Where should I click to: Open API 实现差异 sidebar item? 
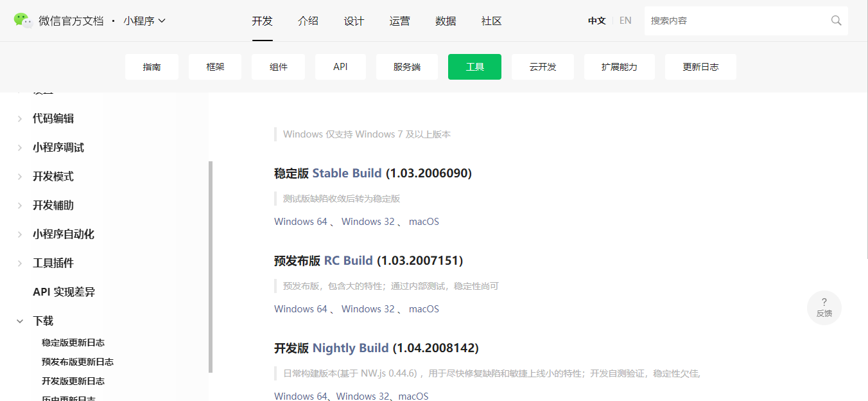64,292
